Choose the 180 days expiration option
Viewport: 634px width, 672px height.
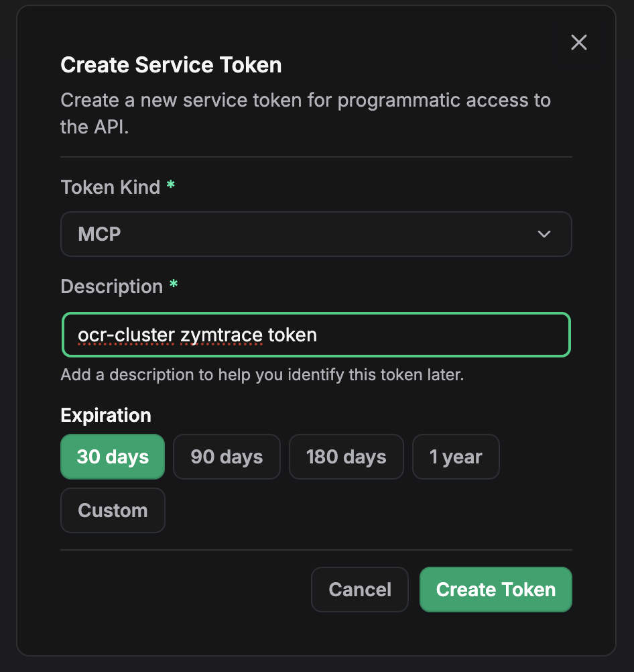point(346,457)
